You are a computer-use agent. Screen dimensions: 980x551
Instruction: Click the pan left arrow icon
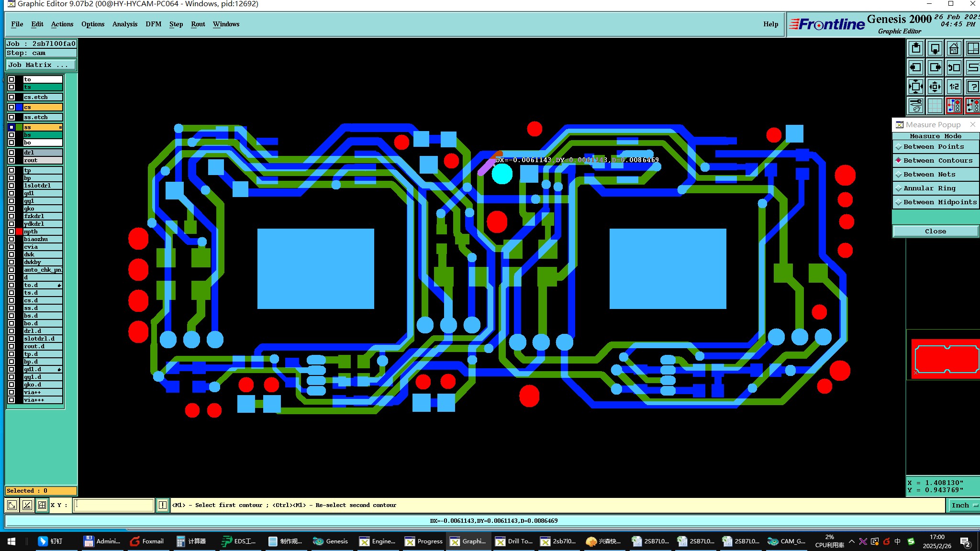pyautogui.click(x=916, y=68)
